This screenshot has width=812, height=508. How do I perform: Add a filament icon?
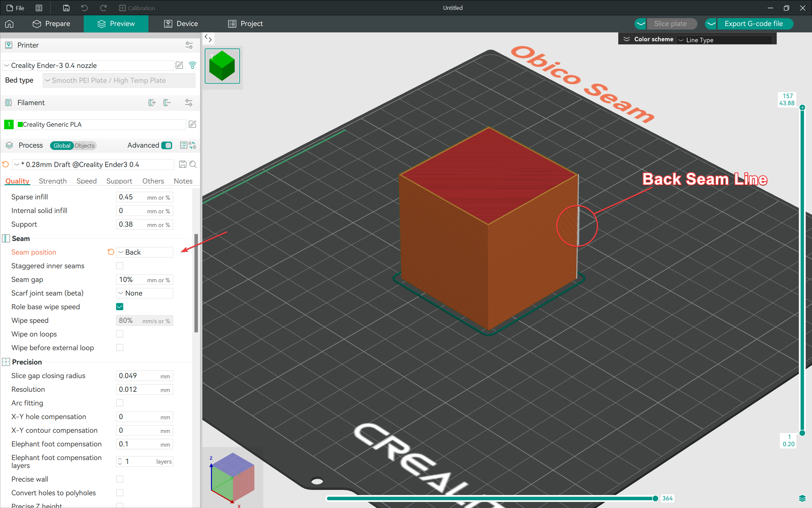(x=152, y=103)
